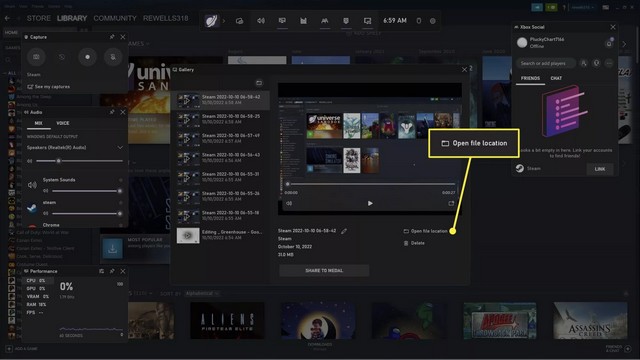Click Share to Medal button
The image size is (640, 360).
[324, 271]
